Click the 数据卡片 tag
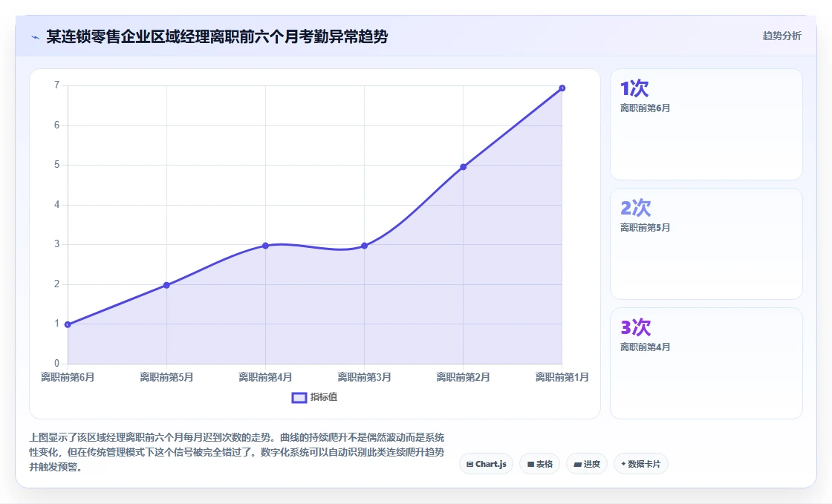The image size is (832, 504). [x=641, y=464]
